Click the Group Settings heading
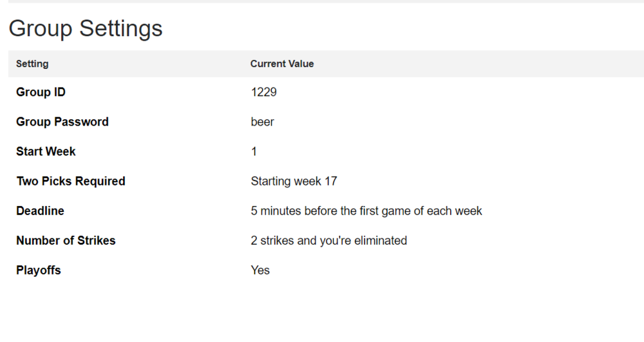The height and width of the screenshot is (342, 644). 86,29
